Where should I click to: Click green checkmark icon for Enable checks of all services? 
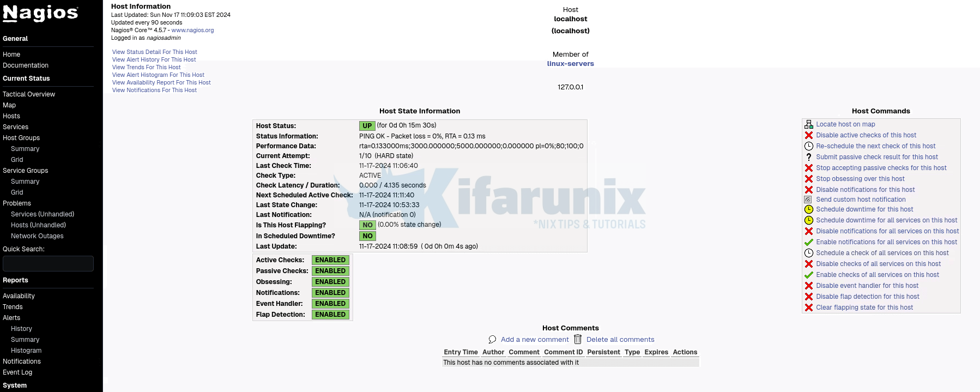pos(809,275)
